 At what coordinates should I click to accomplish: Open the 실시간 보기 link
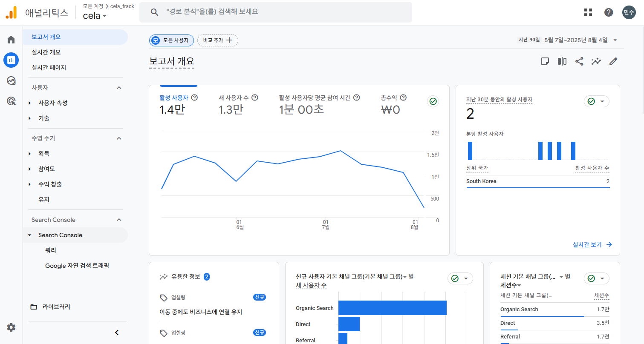click(592, 244)
